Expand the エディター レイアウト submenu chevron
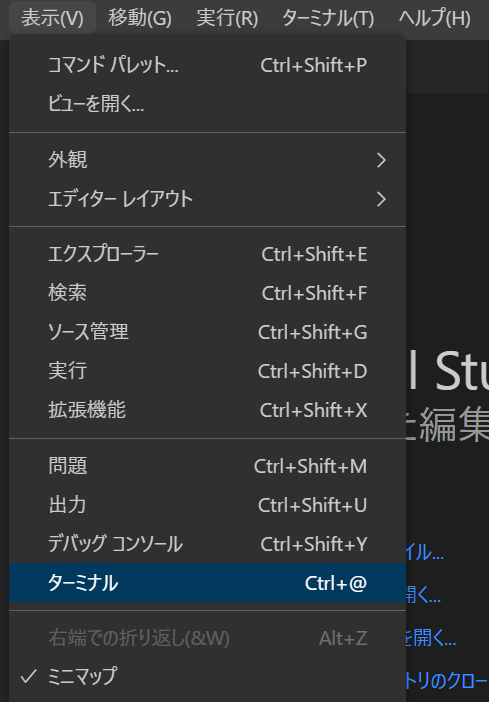489x702 pixels. point(381,199)
